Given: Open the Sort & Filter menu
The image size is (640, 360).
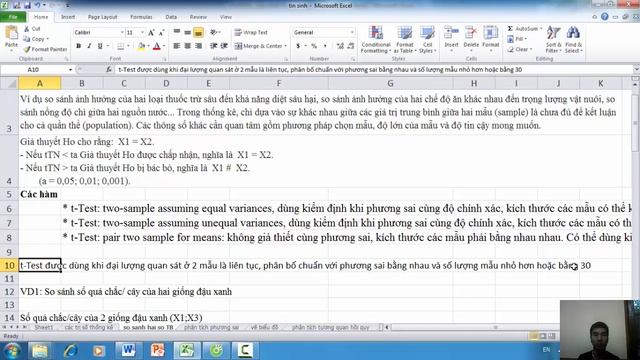Looking at the screenshot, I should coord(553,39).
